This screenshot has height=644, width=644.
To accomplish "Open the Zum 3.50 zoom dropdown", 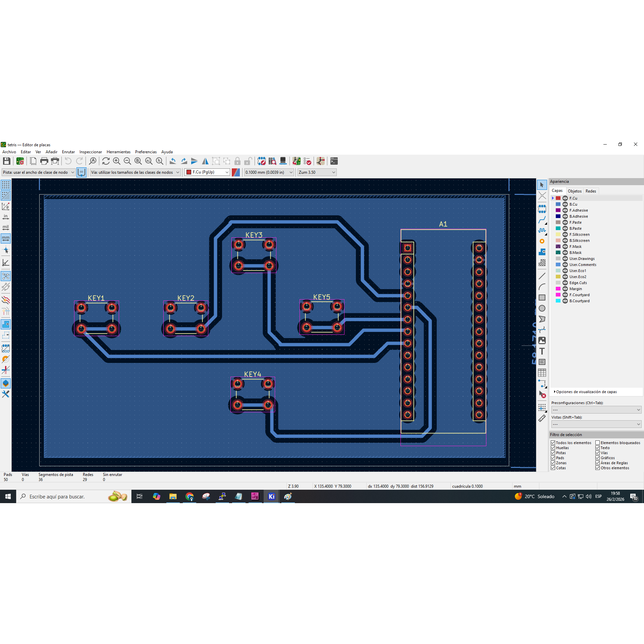I will (x=317, y=172).
